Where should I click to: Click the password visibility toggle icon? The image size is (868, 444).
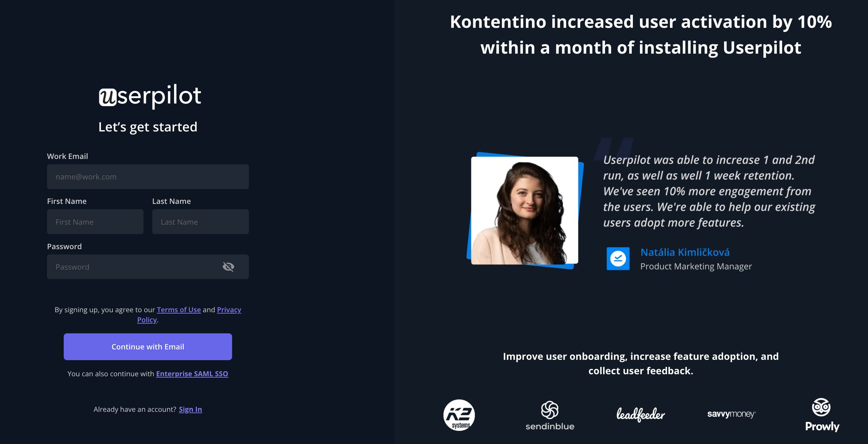[x=229, y=267]
